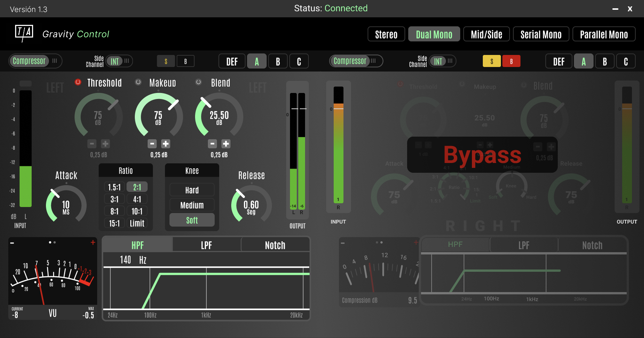Image resolution: width=644 pixels, height=338 pixels.
Task: Select left preset C
Action: tap(299, 61)
